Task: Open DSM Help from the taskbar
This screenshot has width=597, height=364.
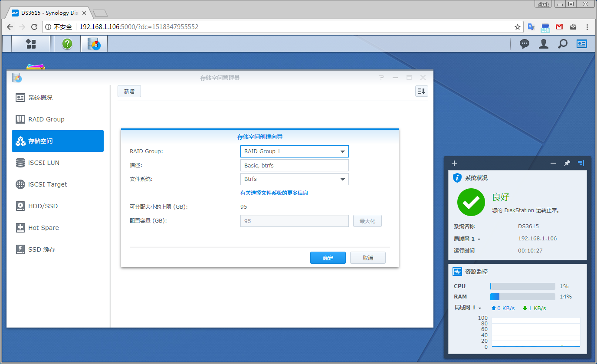Action: [67, 43]
